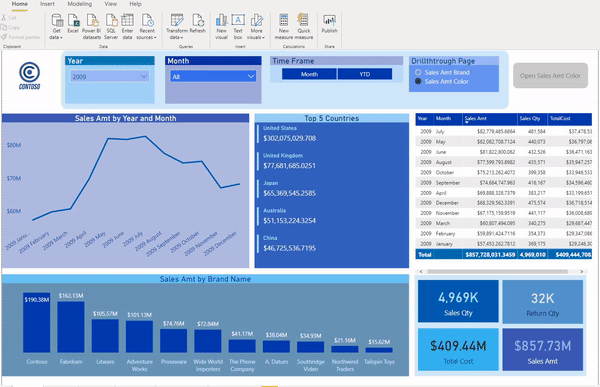Insert a Text box
This screenshot has height=387, width=600.
click(x=238, y=27)
